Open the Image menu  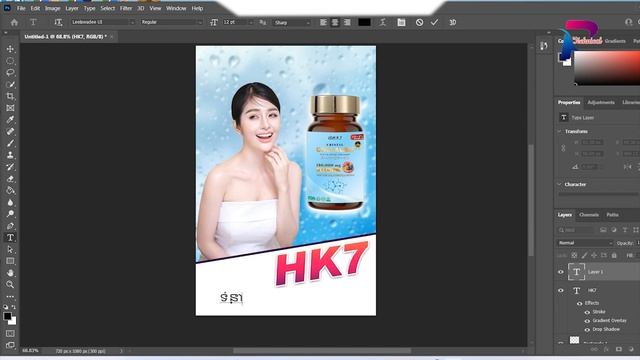coord(52,8)
